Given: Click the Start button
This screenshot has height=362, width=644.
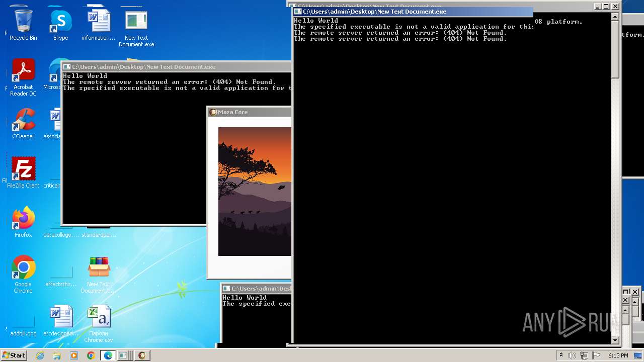Looking at the screenshot, I should (x=14, y=355).
